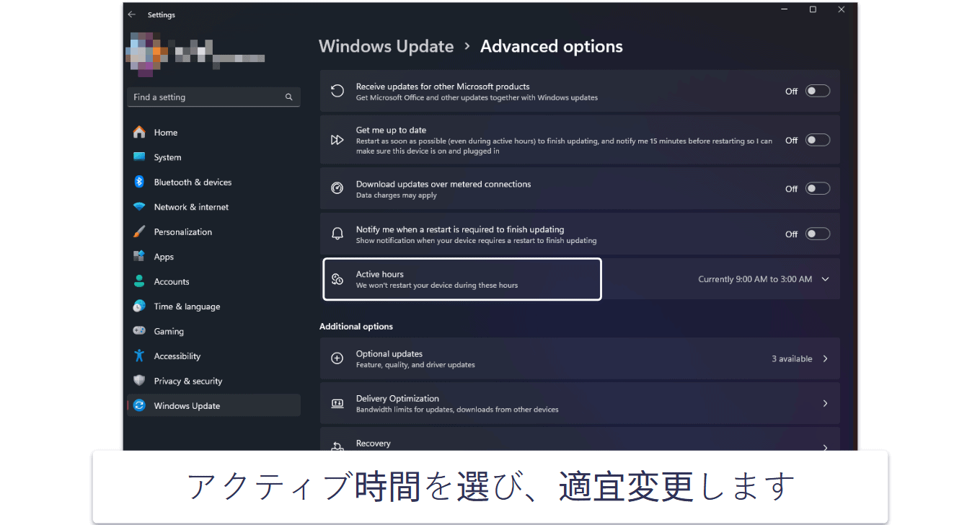Click the back arrow in Settings title bar
The width and height of the screenshot is (980, 525).
click(131, 14)
